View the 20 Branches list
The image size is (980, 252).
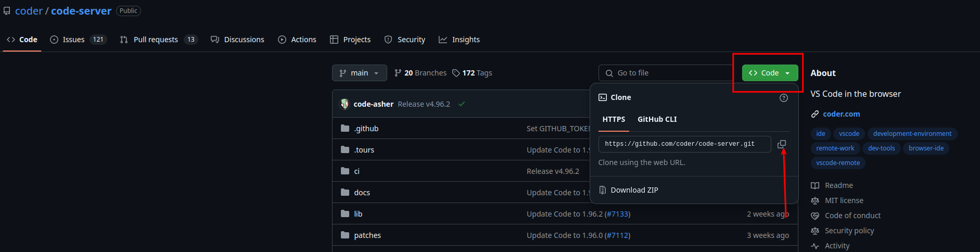(421, 73)
